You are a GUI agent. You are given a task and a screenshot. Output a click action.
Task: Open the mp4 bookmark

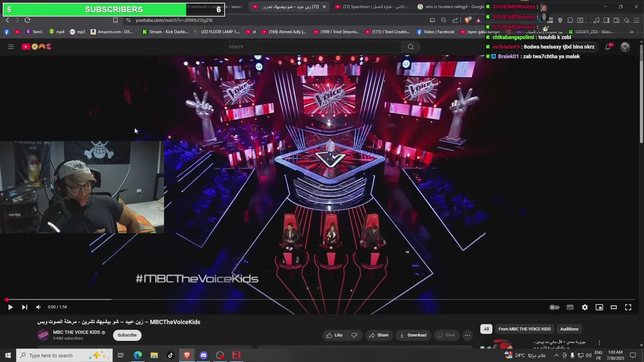(x=56, y=32)
